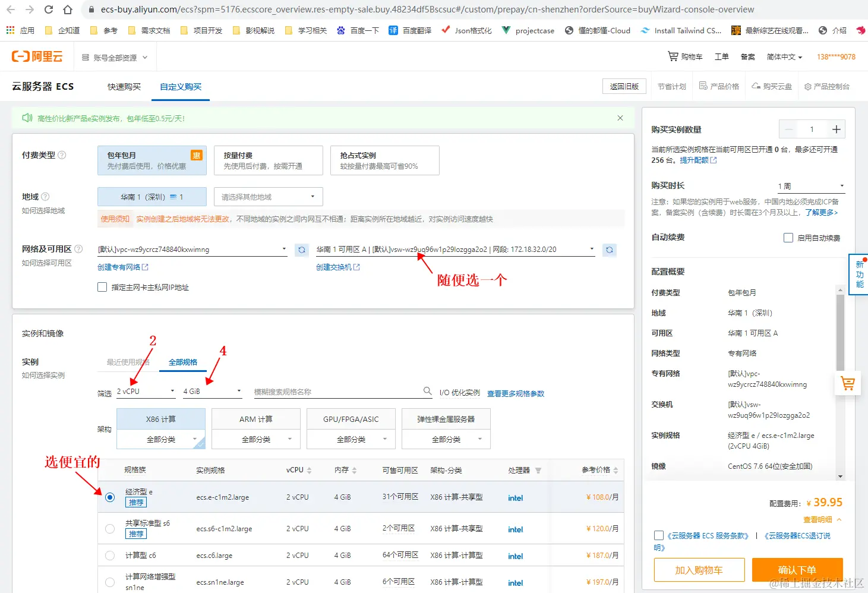The width and height of the screenshot is (868, 593).
Task: Select the 计算型 c6 instance radio button
Action: click(110, 556)
